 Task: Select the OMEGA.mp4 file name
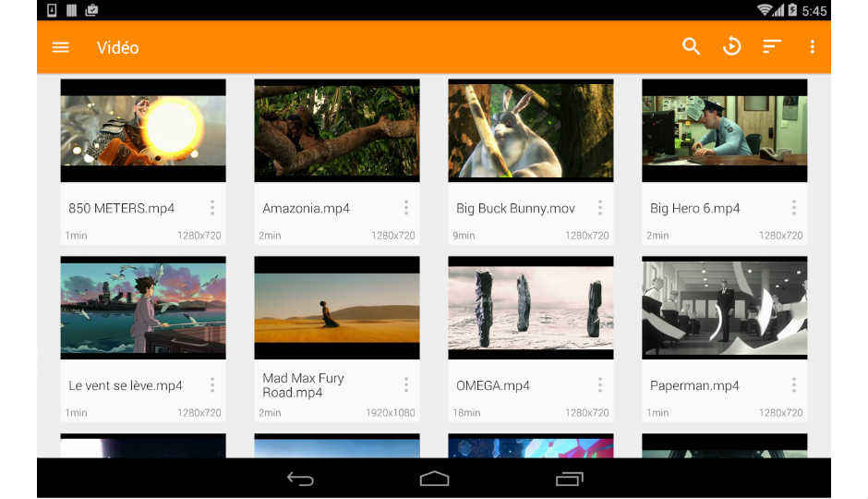click(493, 386)
